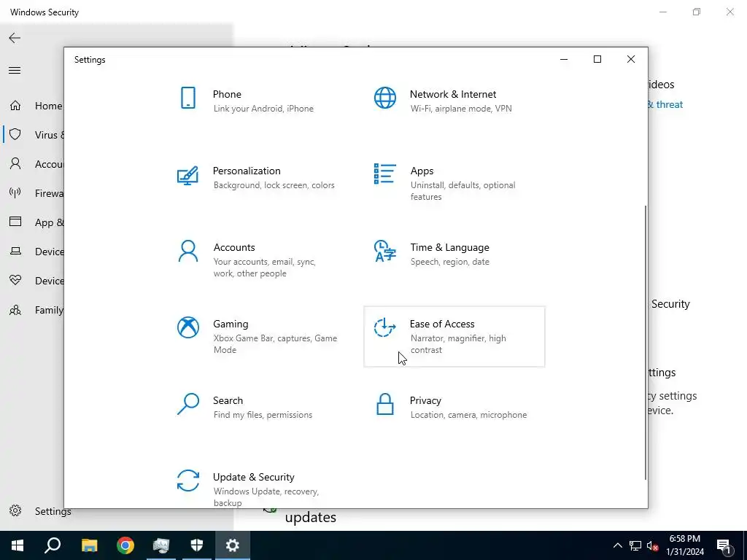Click the Family options people icon
This screenshot has height=560, width=747.
(x=15, y=310)
